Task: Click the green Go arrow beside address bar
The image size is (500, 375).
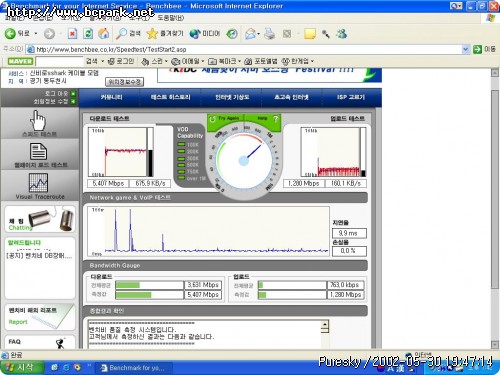Action: (477, 49)
